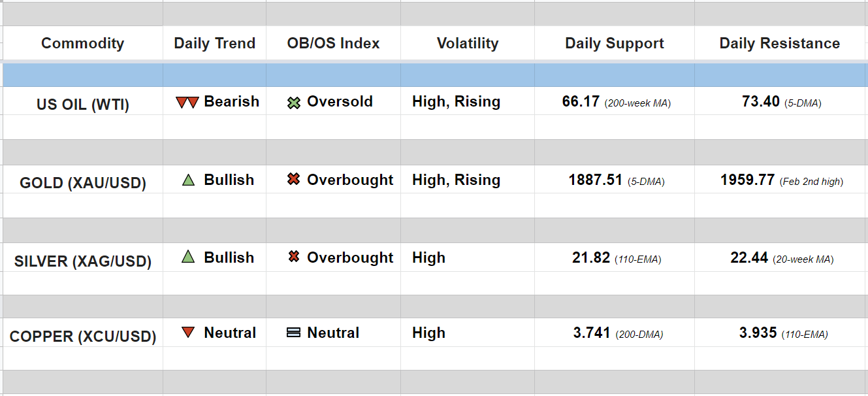Click the GOLD (XAU/USD) cell

point(83,183)
